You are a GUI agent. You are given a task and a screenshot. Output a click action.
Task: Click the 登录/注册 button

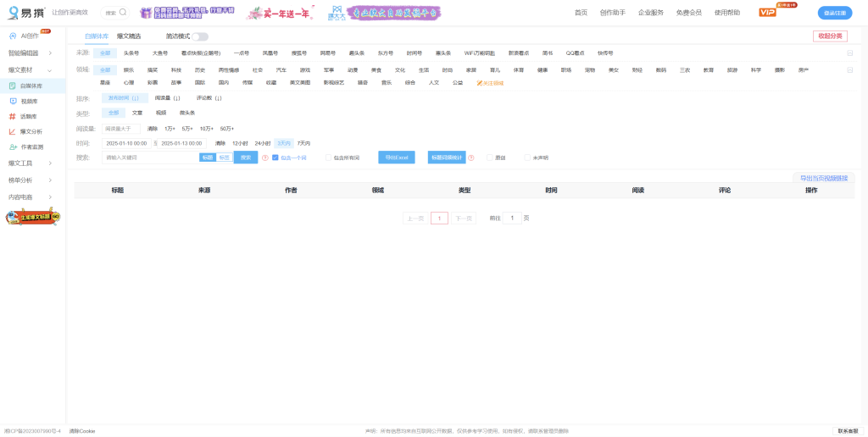835,13
